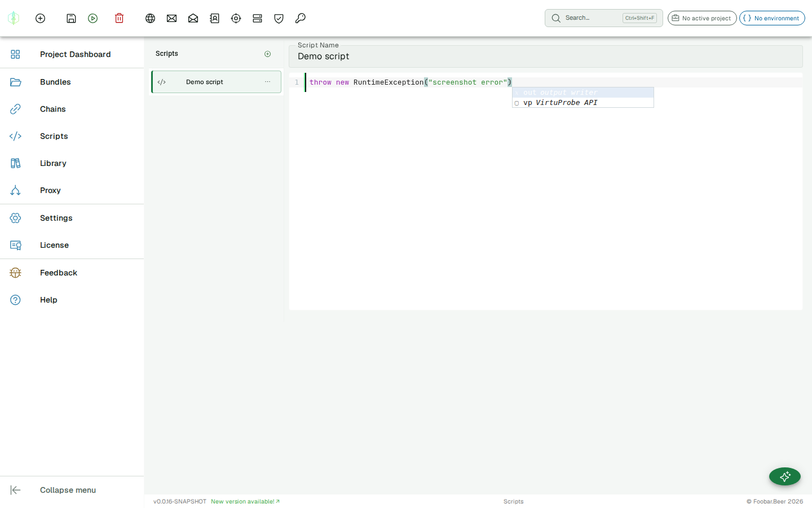Click the closed envelope toolbar icon
Image resolution: width=812 pixels, height=508 pixels.
tap(171, 18)
